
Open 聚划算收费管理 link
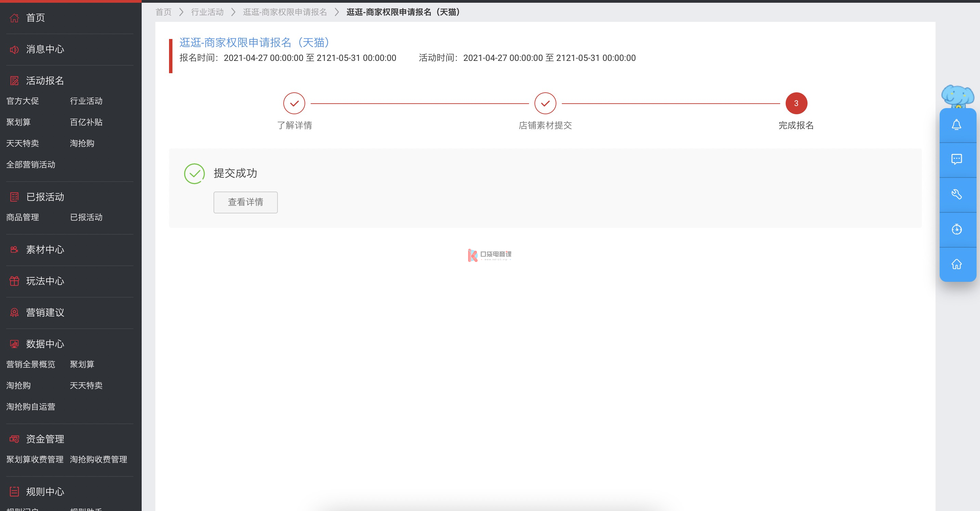(x=35, y=460)
